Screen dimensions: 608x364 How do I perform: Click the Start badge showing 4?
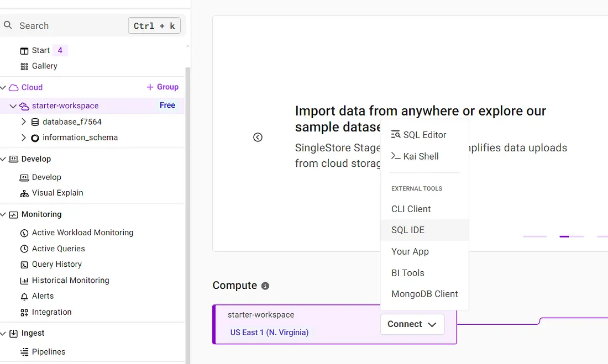[60, 50]
